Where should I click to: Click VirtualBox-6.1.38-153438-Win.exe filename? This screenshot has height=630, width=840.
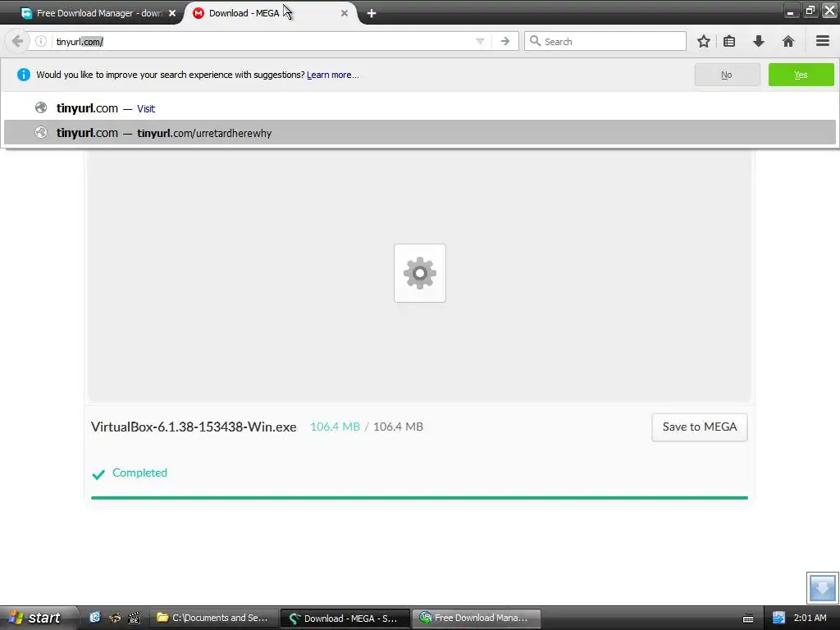pyautogui.click(x=194, y=427)
